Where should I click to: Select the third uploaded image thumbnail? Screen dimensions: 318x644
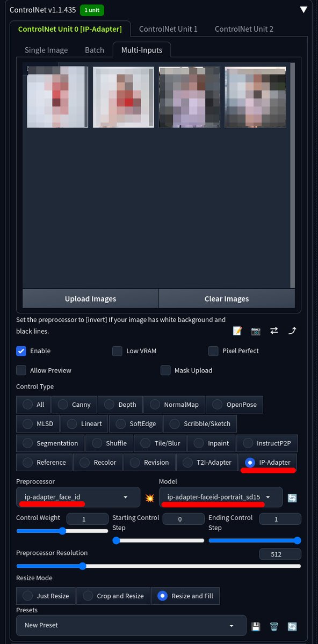pos(190,97)
